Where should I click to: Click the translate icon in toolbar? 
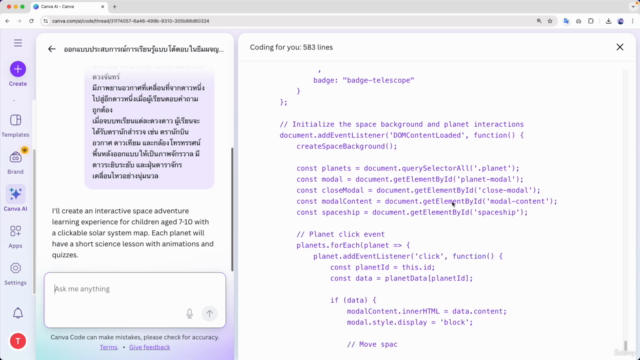pos(566,21)
